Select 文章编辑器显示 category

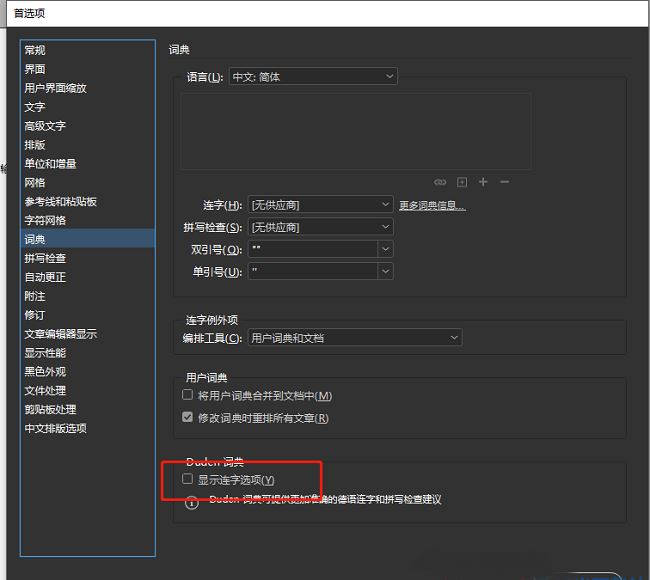[x=88, y=334]
